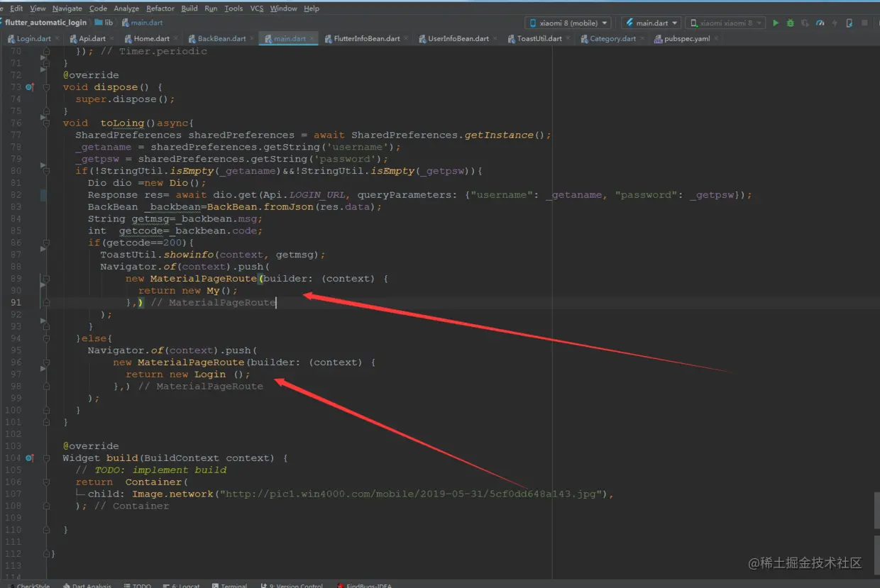Open the FindBugs-IDEA tool window

coord(364,585)
